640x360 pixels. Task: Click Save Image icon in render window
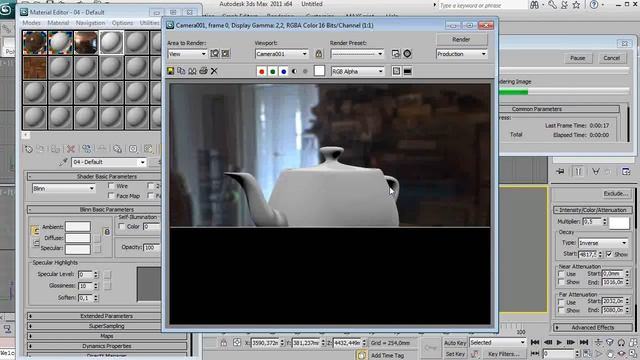171,71
